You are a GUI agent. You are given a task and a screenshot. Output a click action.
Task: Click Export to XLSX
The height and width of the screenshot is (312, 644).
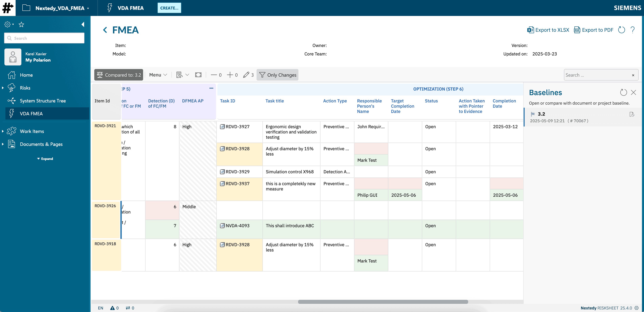coord(548,30)
